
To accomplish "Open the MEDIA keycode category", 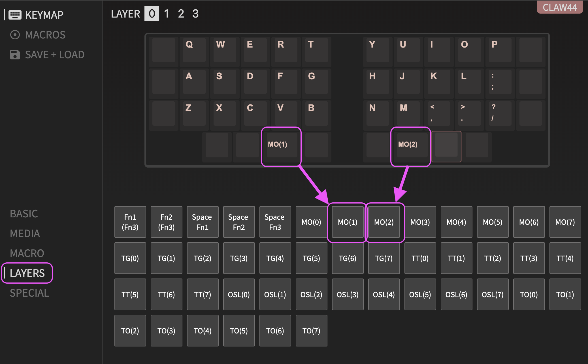I will (25, 234).
